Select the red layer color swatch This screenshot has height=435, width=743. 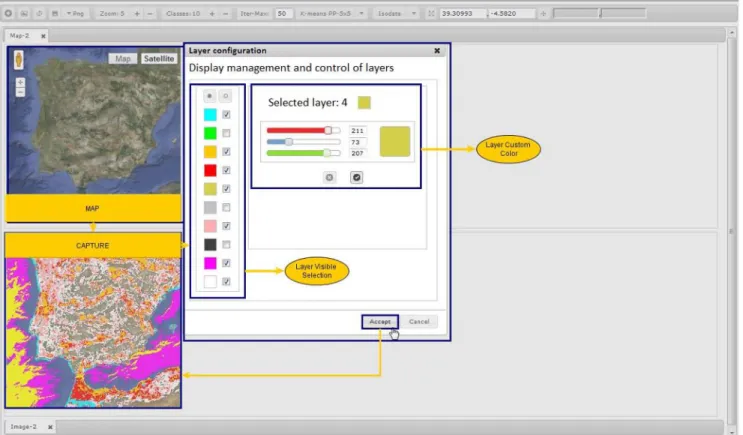pos(210,170)
